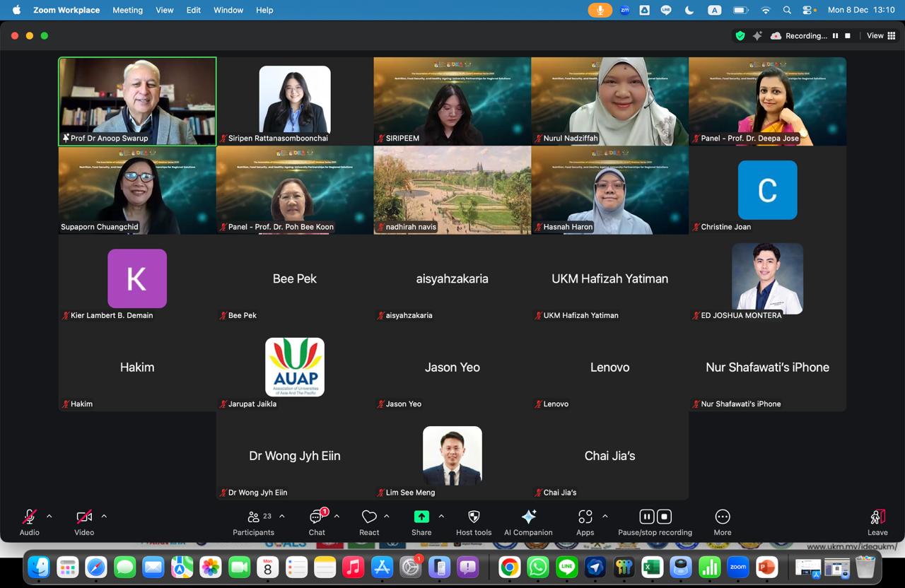Open WhatsApp from the Dock

pos(538,567)
